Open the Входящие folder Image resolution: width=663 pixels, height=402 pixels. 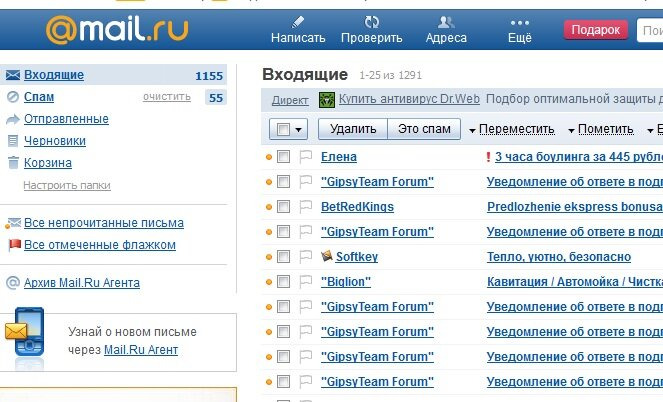coord(54,75)
